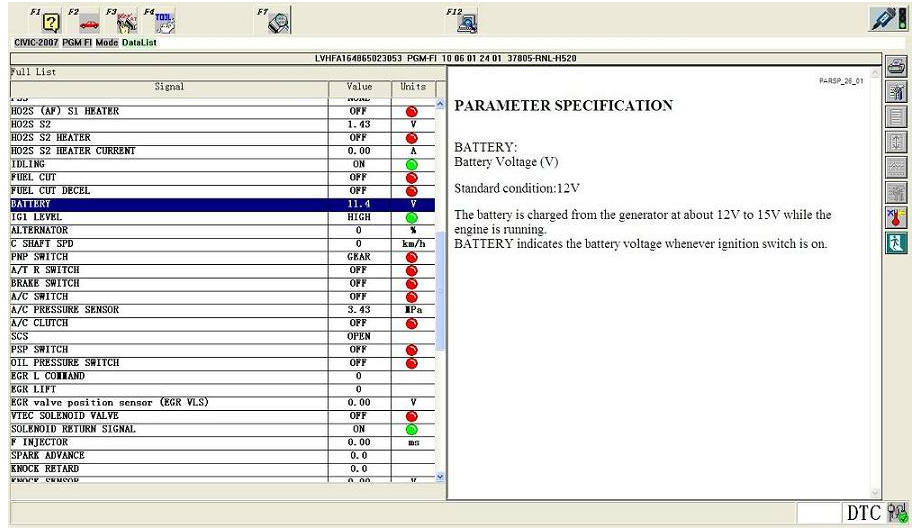Viewport: 912px width, 531px height.
Task: Click the printer icon in right sidebar
Action: click(896, 68)
